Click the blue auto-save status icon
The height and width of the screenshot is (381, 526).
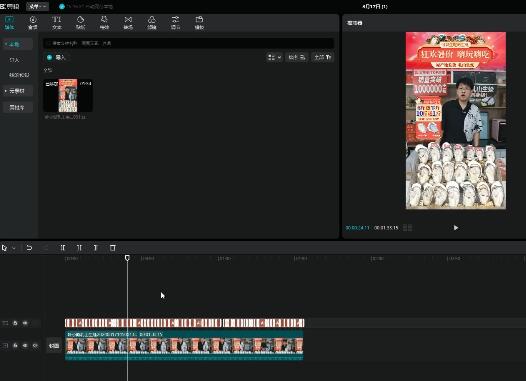[x=62, y=6]
